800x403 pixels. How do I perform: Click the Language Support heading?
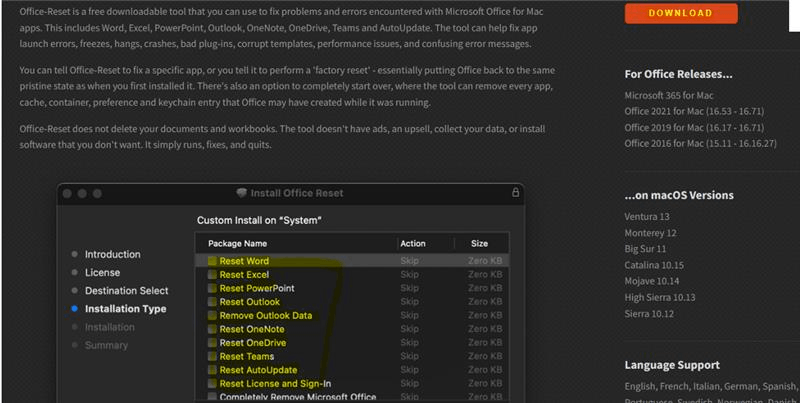pyautogui.click(x=672, y=365)
